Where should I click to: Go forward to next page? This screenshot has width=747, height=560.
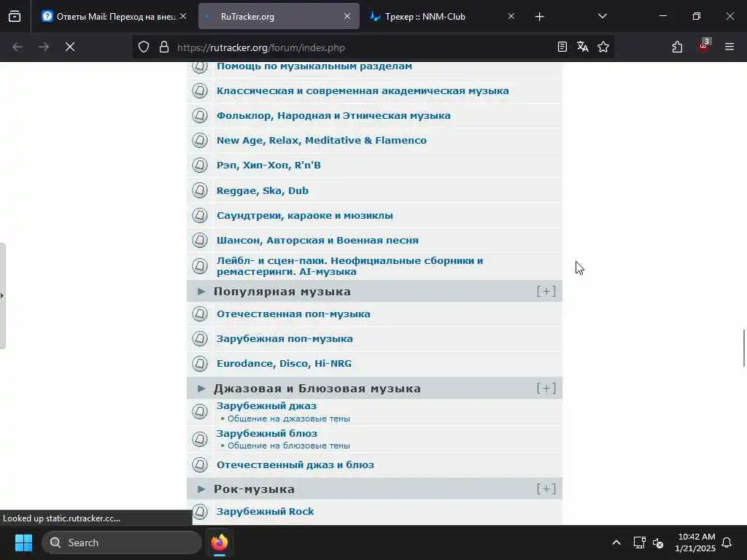(x=44, y=47)
